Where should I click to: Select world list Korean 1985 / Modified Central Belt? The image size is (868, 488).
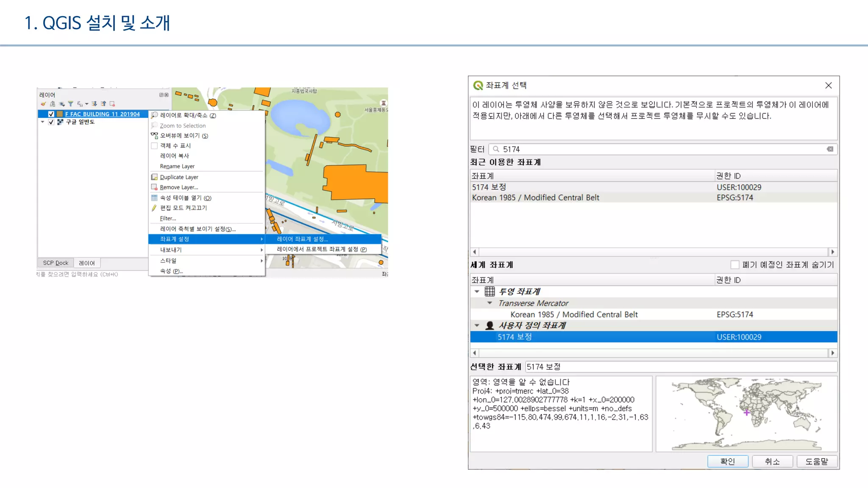(x=654, y=315)
